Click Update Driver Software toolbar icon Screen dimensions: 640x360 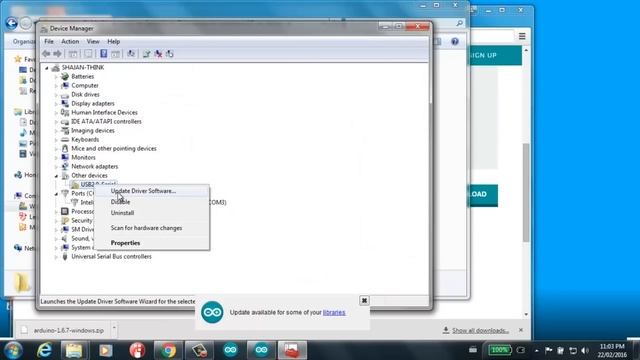coord(147,53)
